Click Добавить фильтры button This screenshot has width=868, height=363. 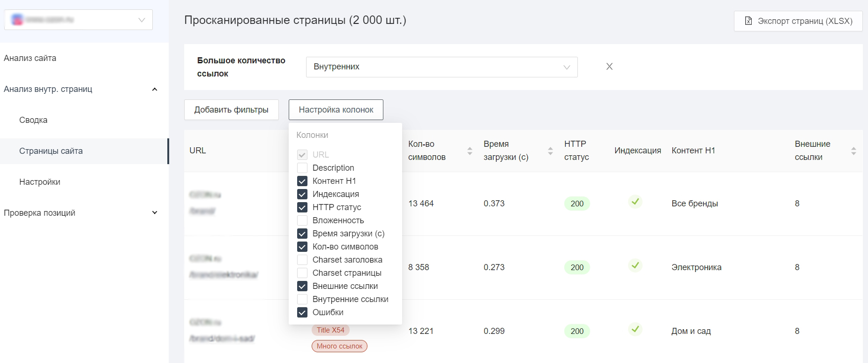[x=232, y=110]
